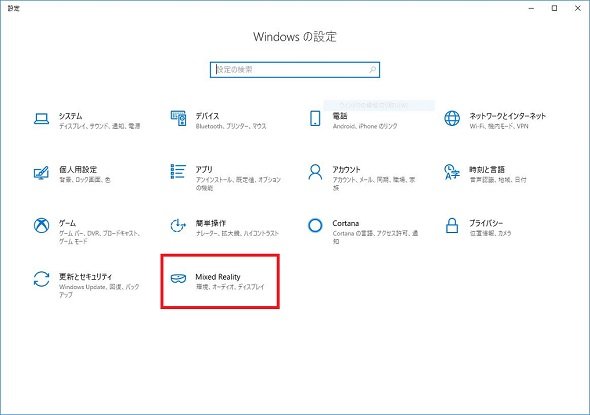Click the magnifier icon in search box
The image size is (590, 415).
click(x=373, y=70)
